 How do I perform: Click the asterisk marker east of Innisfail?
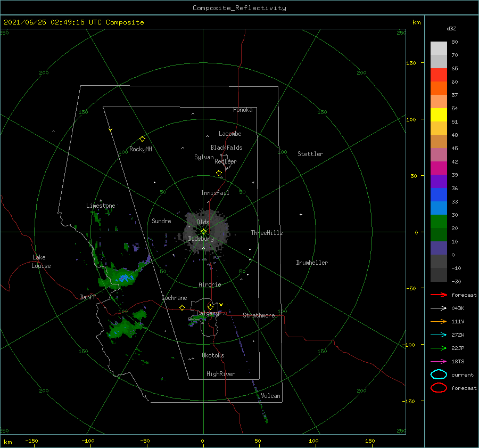[x=253, y=183]
